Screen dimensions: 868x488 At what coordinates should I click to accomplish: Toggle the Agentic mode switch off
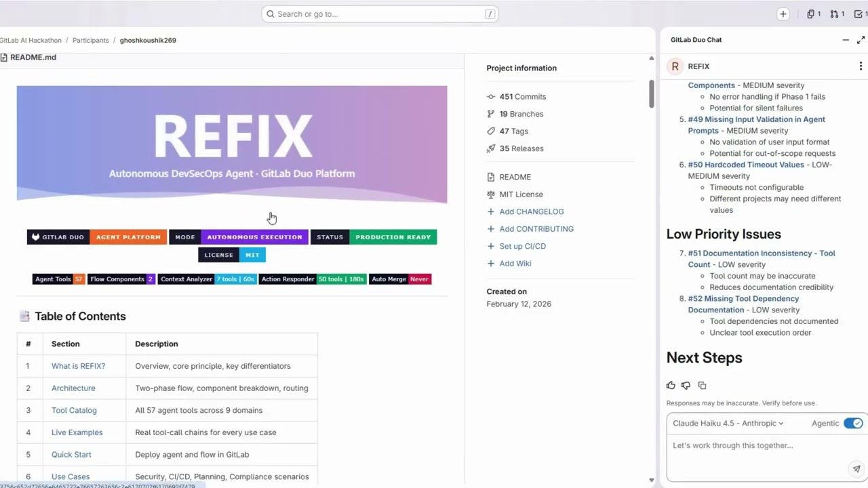point(853,424)
